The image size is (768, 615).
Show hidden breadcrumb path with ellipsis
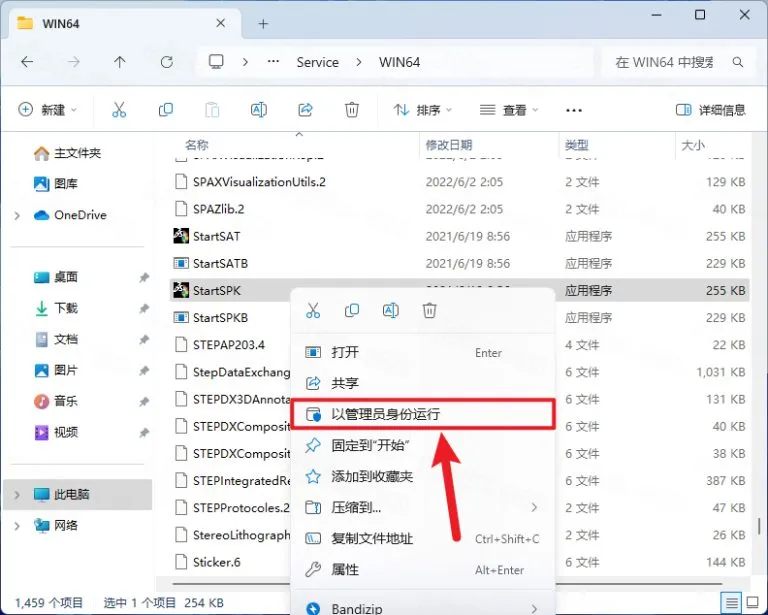point(273,62)
